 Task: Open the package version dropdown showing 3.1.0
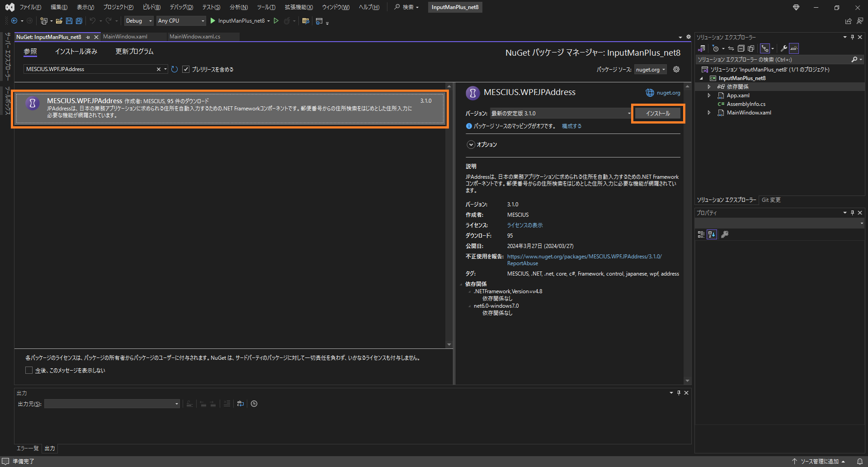tap(561, 113)
